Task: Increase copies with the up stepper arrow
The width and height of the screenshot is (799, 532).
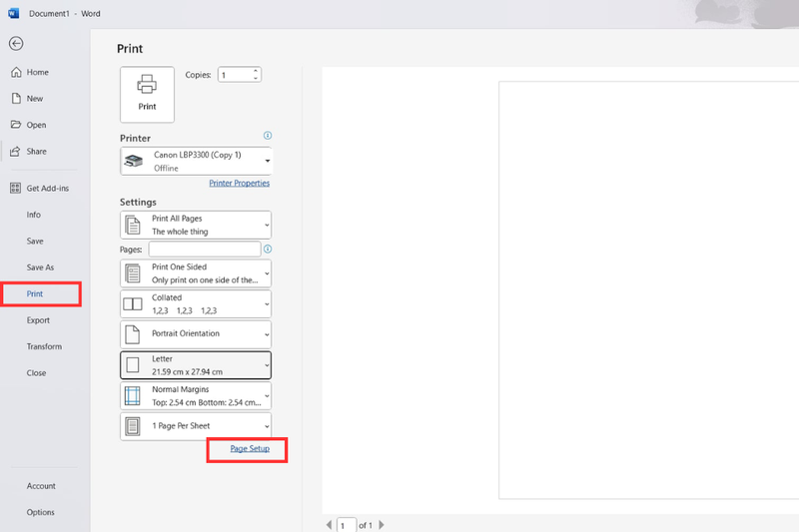Action: (x=256, y=71)
